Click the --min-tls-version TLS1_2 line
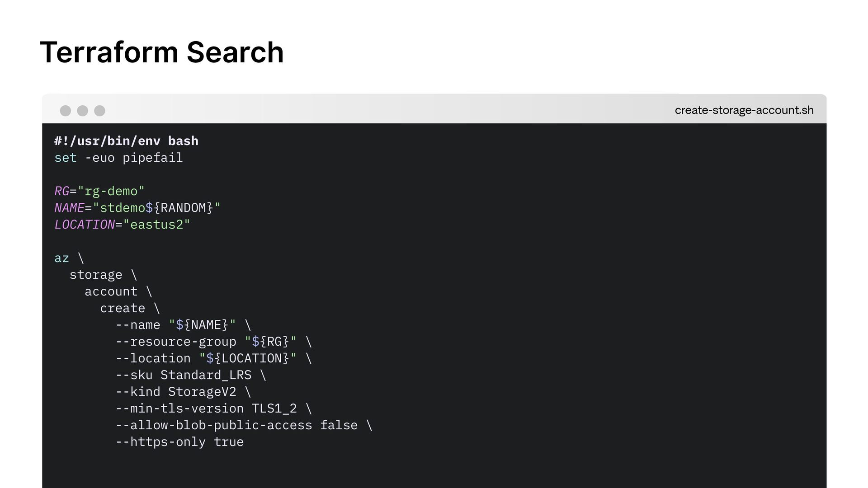This screenshot has width=868, height=488. coord(206,408)
